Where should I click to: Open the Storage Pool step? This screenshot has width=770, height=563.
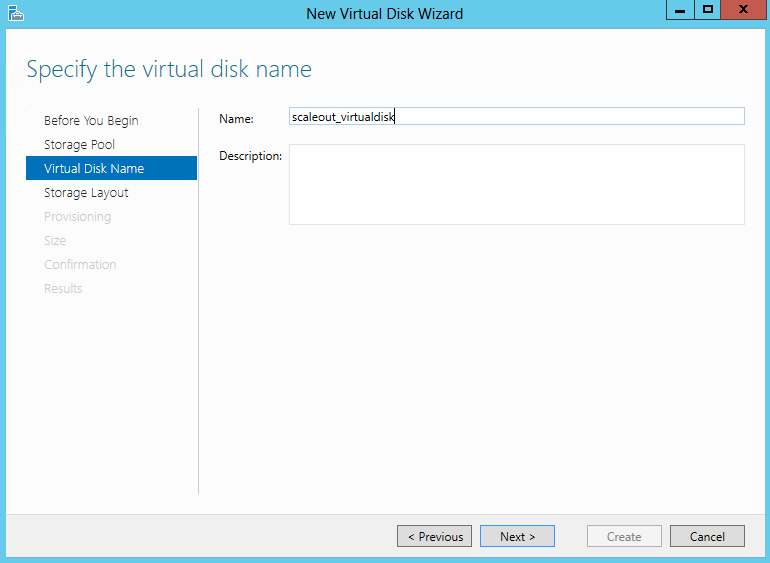tap(79, 144)
